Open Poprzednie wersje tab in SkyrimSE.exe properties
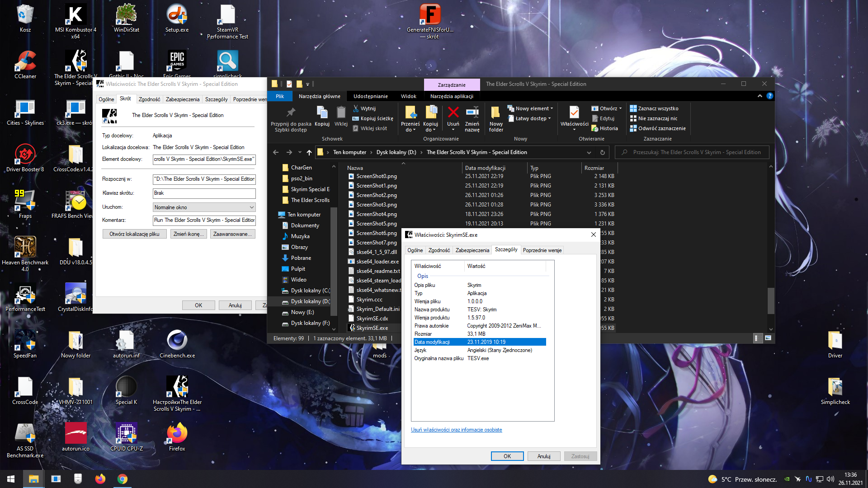The image size is (868, 488). (542, 250)
